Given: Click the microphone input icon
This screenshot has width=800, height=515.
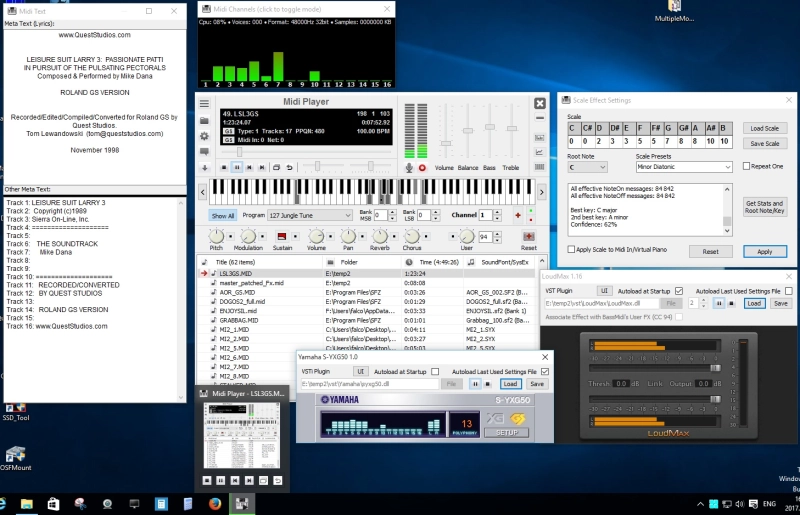Looking at the screenshot, I should coord(409,167).
